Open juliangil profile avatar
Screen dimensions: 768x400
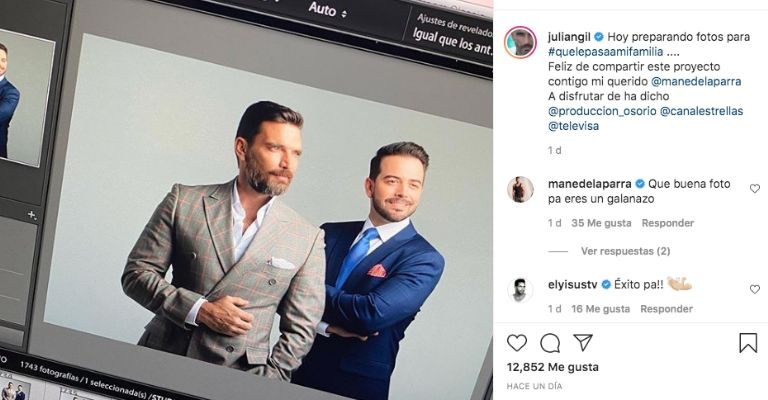click(520, 43)
